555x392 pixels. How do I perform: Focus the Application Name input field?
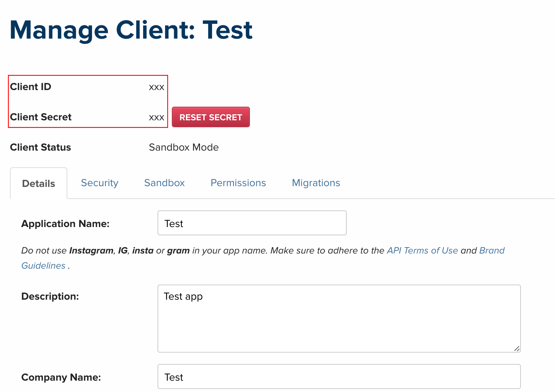click(252, 223)
